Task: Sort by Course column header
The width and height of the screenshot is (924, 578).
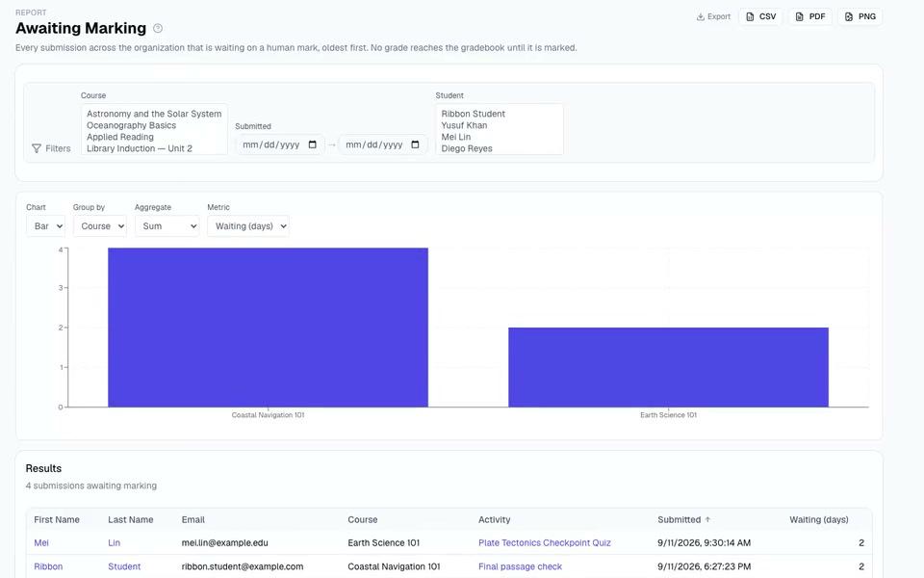Action: point(363,519)
